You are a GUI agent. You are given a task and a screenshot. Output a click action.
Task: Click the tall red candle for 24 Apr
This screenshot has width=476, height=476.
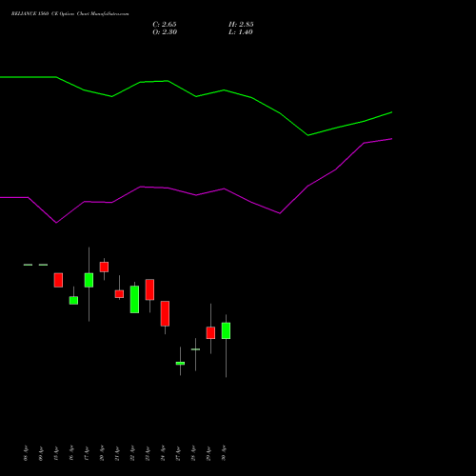pos(165,313)
